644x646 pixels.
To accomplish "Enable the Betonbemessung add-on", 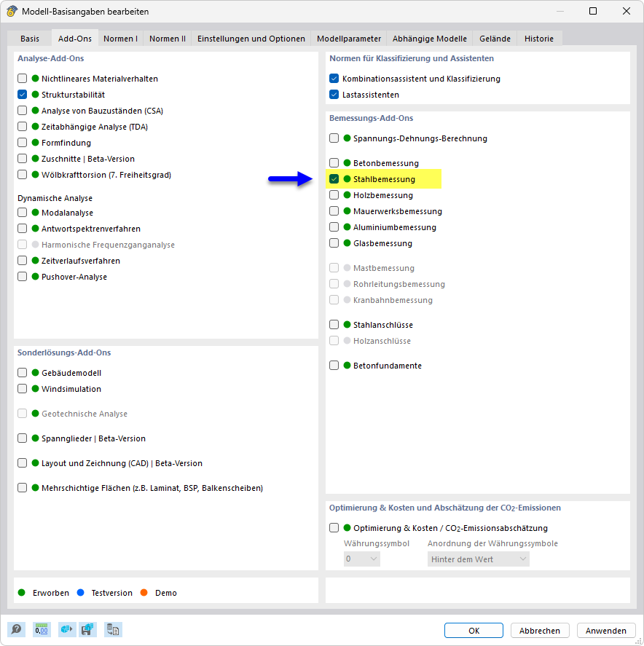I will point(333,162).
